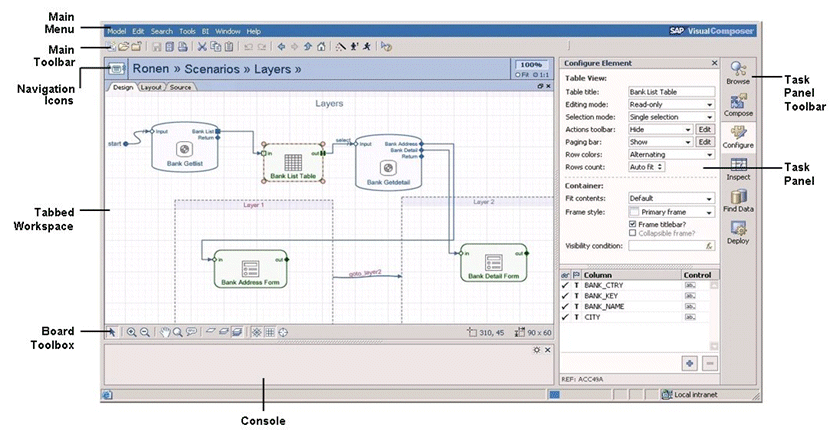Select the Fit zoom radio button
This screenshot has width=830, height=431.
click(x=518, y=75)
